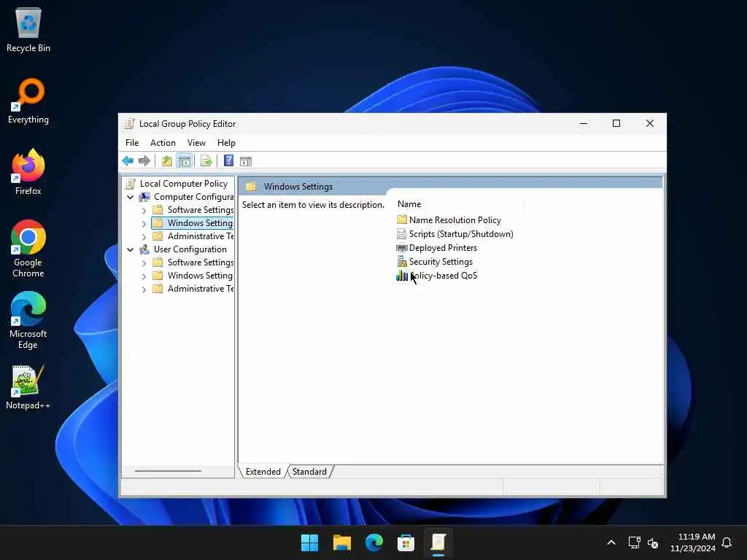Collapse the Computer Configuration node
This screenshot has width=747, height=560.
coord(130,197)
